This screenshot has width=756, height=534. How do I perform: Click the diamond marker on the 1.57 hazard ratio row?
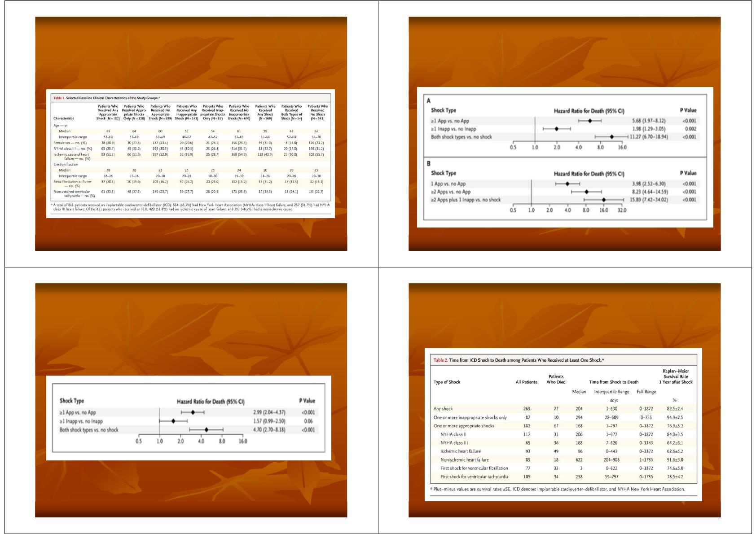[x=173, y=421]
